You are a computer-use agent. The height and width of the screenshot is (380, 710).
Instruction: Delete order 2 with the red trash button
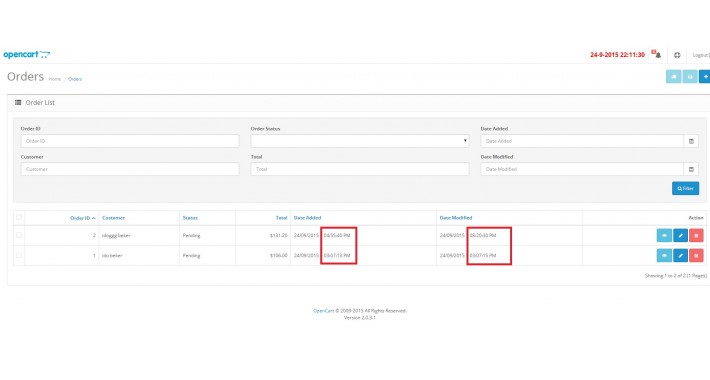(696, 236)
